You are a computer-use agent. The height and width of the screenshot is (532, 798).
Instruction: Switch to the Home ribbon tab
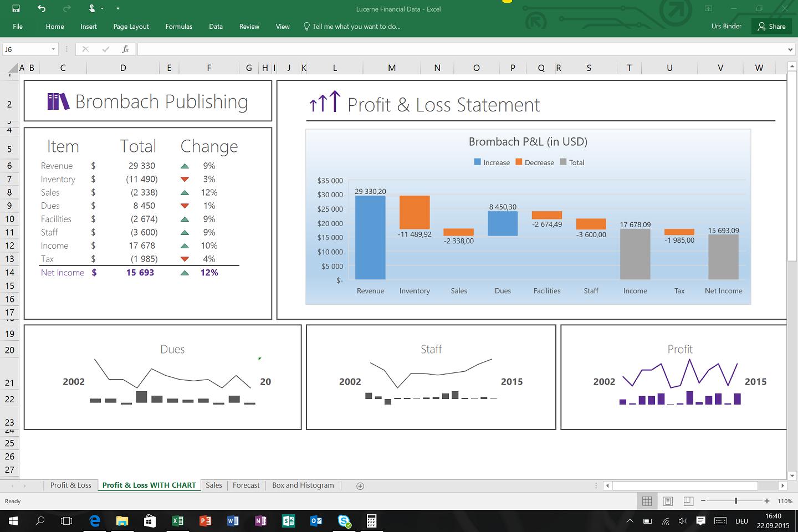coord(55,27)
